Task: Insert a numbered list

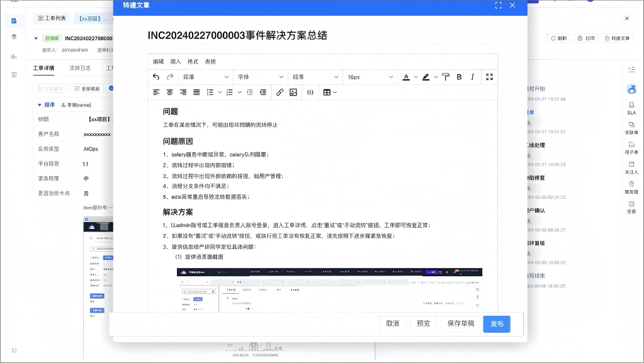Action: coord(230,92)
